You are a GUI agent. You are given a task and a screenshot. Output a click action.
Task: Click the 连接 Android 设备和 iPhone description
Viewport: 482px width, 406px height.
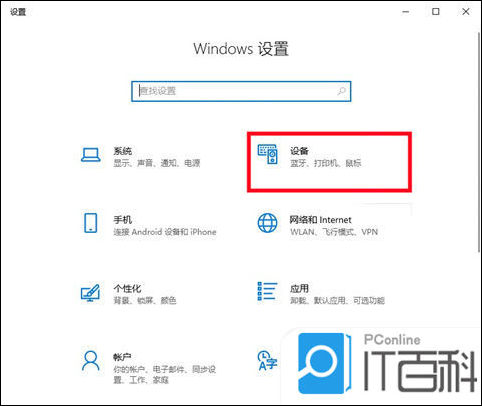coord(165,232)
